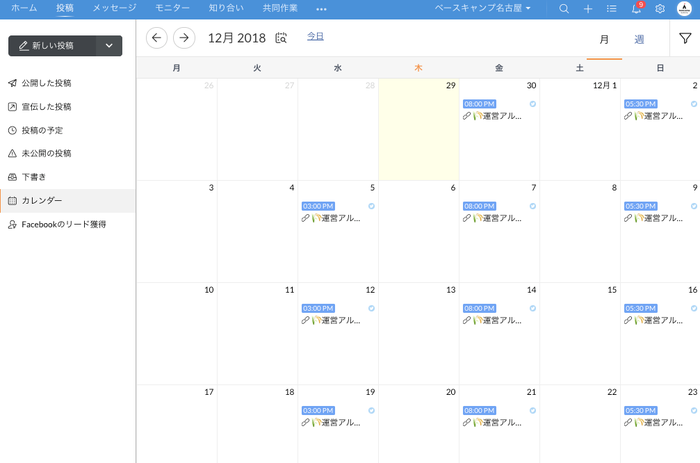Click the plus icon in top bar

click(x=588, y=8)
